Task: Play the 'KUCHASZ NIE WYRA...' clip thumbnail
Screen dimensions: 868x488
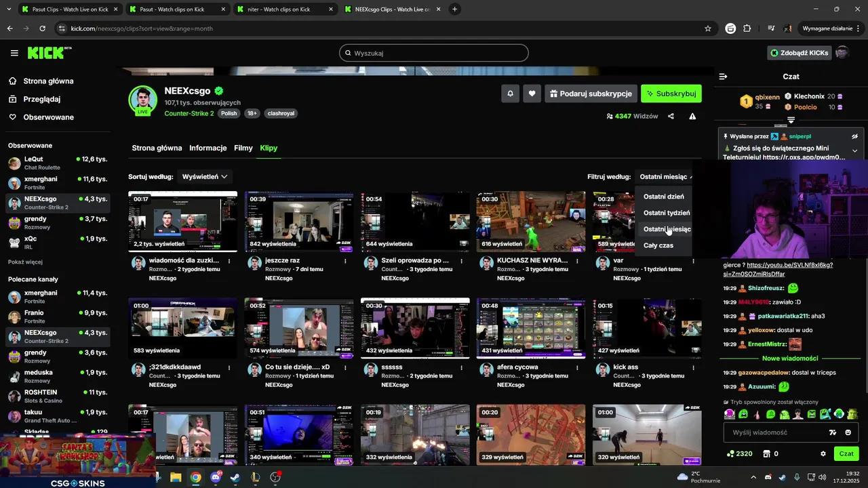Action: (x=531, y=222)
